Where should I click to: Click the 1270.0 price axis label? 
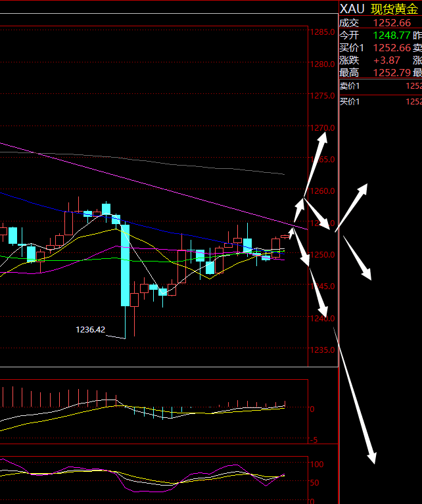coord(322,127)
